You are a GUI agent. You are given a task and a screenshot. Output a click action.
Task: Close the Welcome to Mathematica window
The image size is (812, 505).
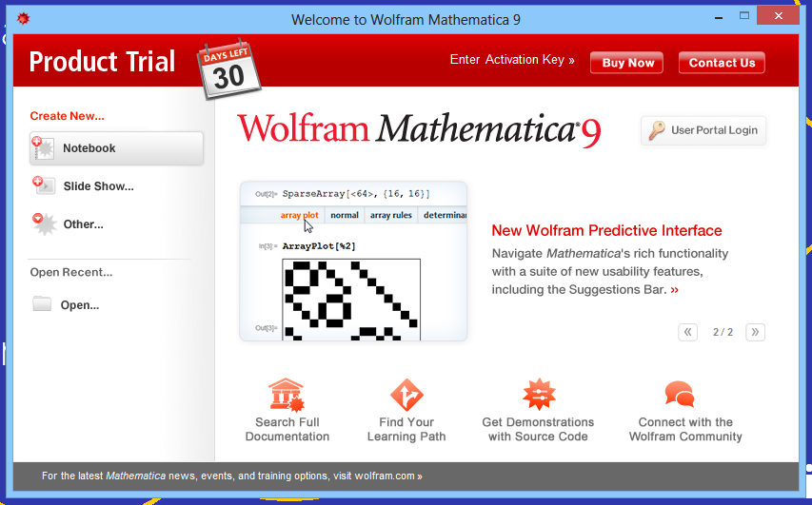pyautogui.click(x=778, y=16)
